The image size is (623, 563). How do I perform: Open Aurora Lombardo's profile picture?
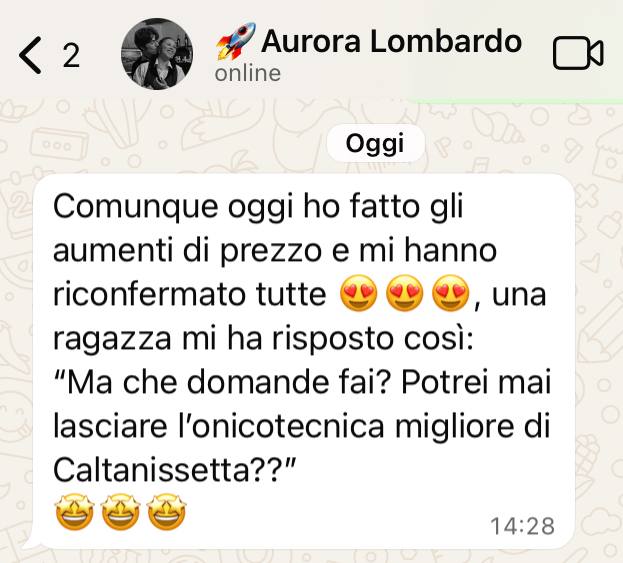(157, 54)
